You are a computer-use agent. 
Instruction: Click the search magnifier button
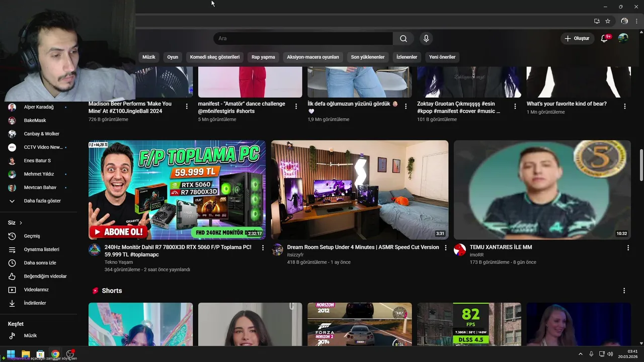click(x=404, y=39)
